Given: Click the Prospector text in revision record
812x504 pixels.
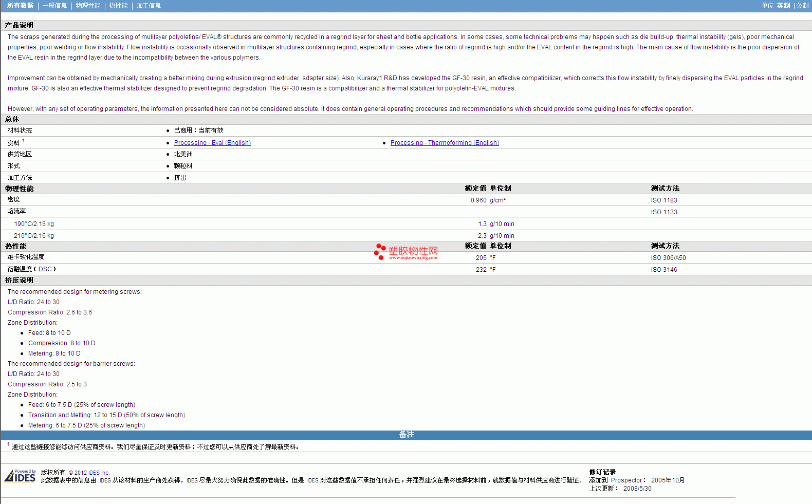Looking at the screenshot, I should tap(626, 480).
